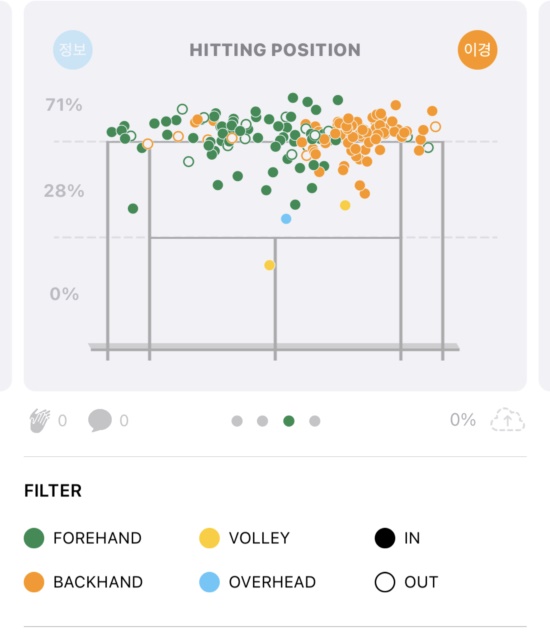Toggle the BACKHAND filter

tap(83, 582)
